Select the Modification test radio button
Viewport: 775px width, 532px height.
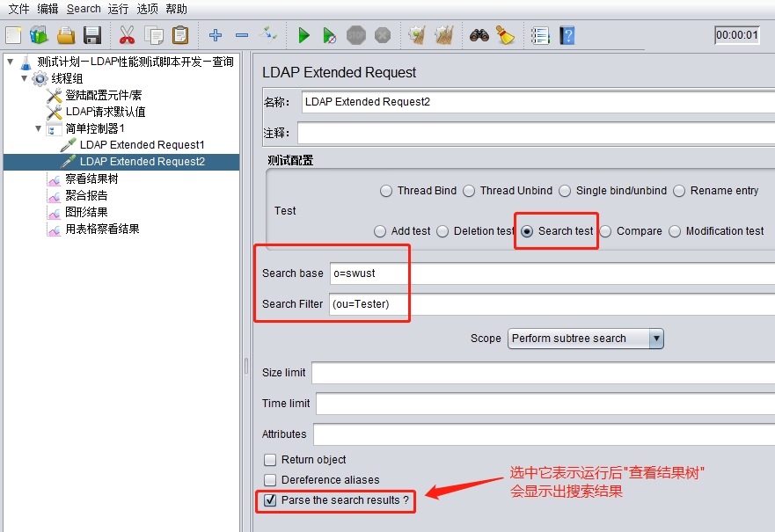tap(675, 231)
